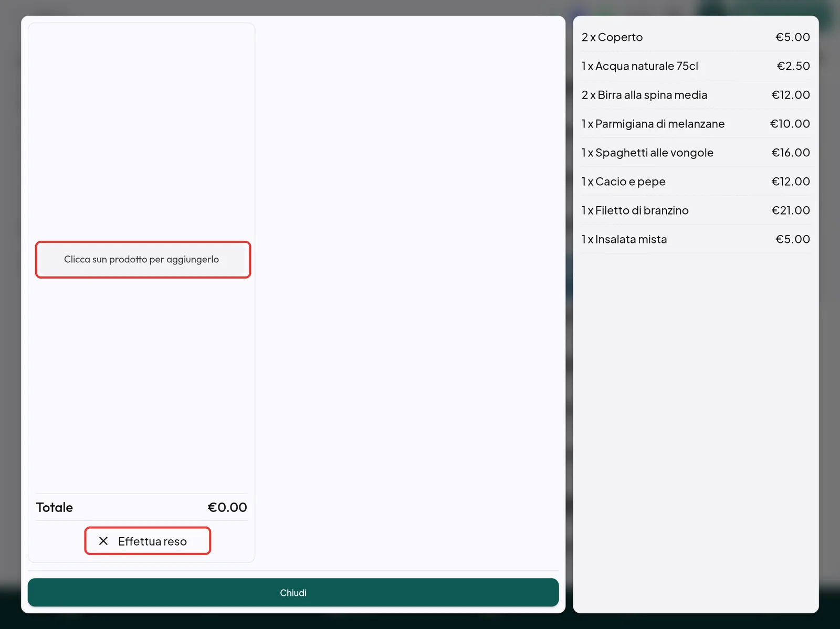840x629 pixels.
Task: Select the Spaghetti alle vongole item
Action: click(696, 153)
